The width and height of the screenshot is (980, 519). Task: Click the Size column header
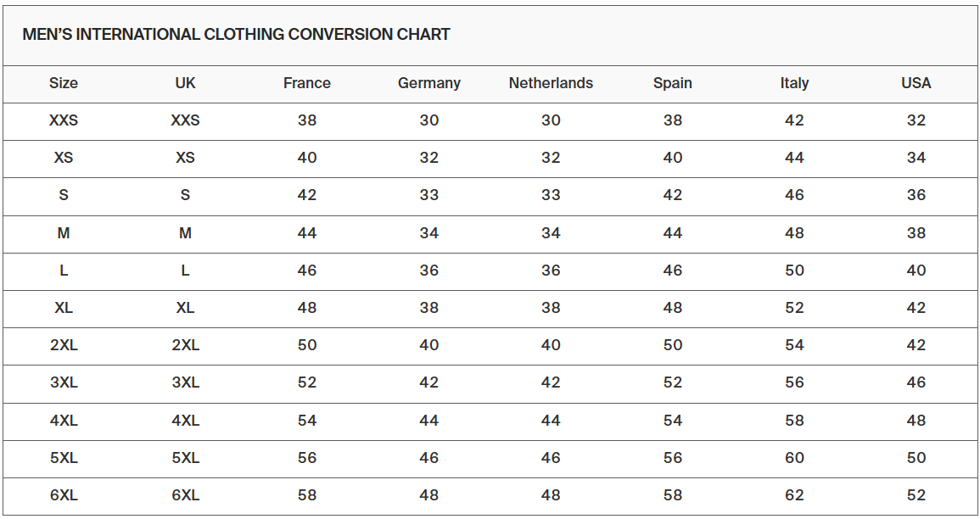[64, 83]
